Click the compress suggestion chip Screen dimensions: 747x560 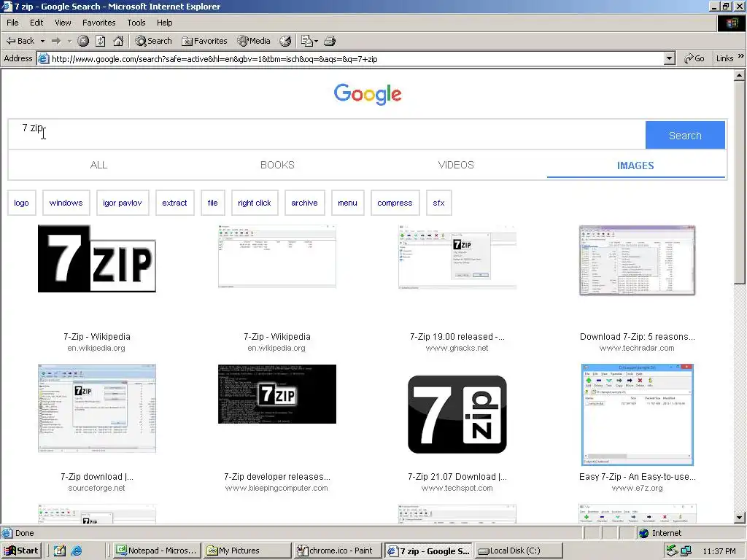coord(395,203)
